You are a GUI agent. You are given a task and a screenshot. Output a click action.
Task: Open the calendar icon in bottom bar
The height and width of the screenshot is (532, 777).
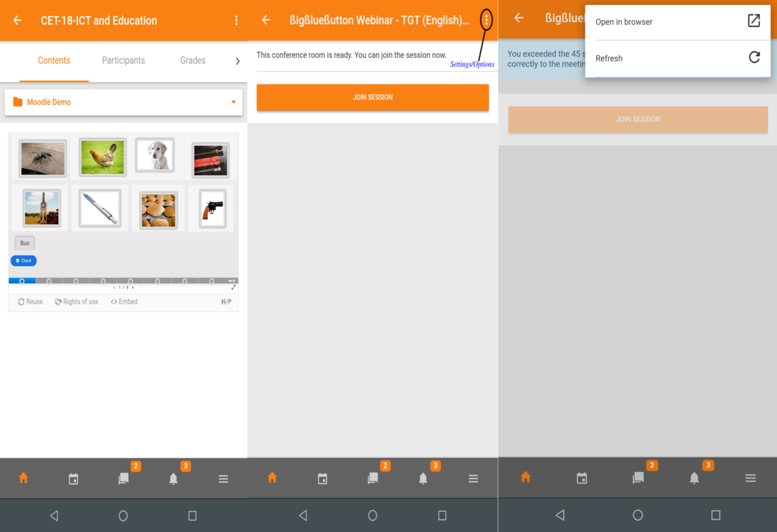coord(73,478)
